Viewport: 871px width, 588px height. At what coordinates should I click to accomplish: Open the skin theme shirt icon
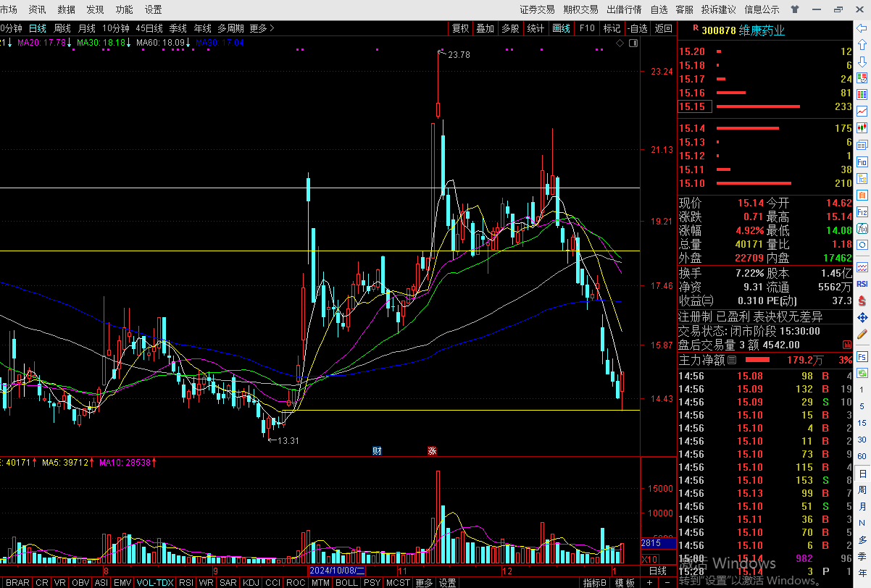796,9
